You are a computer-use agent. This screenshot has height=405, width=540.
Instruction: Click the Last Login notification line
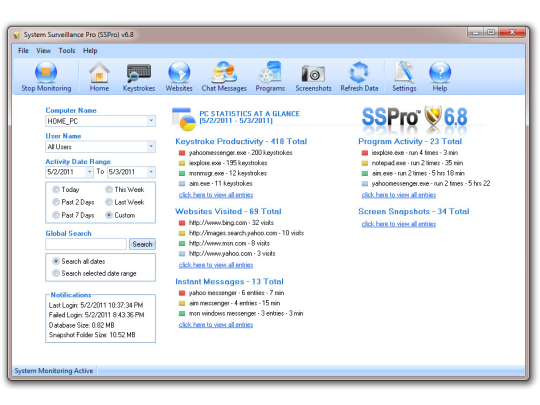pyautogui.click(x=96, y=305)
